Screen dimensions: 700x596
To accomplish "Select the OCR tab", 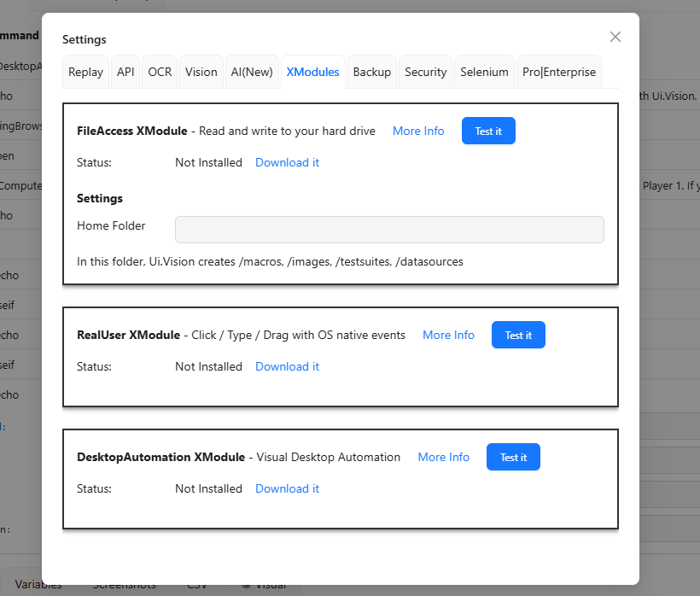I will (160, 73).
